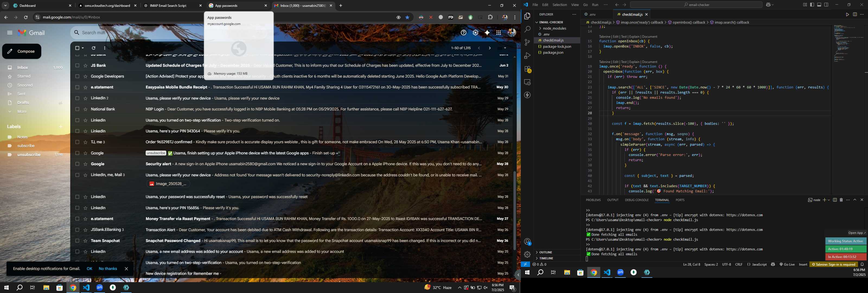Open Manage gear in VS Code activity bar
Image resolution: width=868 pixels, height=293 pixels.
[x=527, y=254]
